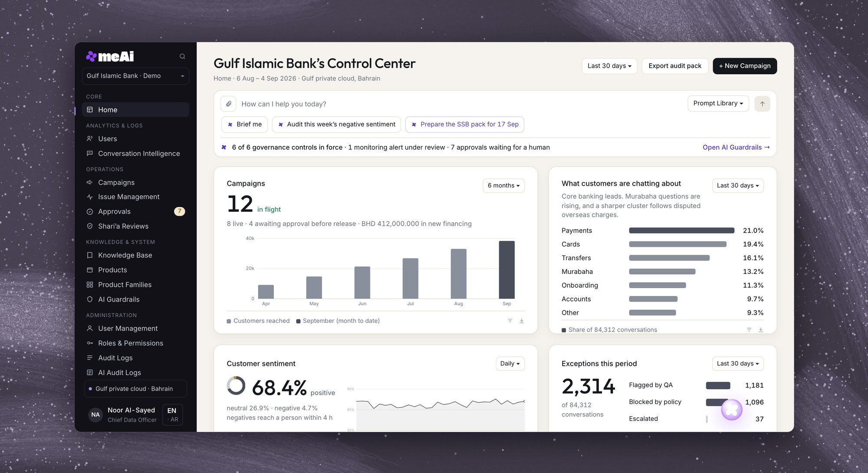
Task: Click the Products icon in the sidebar
Action: click(90, 270)
